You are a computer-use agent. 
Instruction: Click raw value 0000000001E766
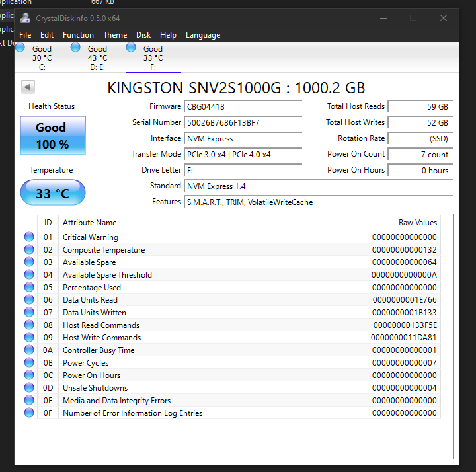coord(405,300)
